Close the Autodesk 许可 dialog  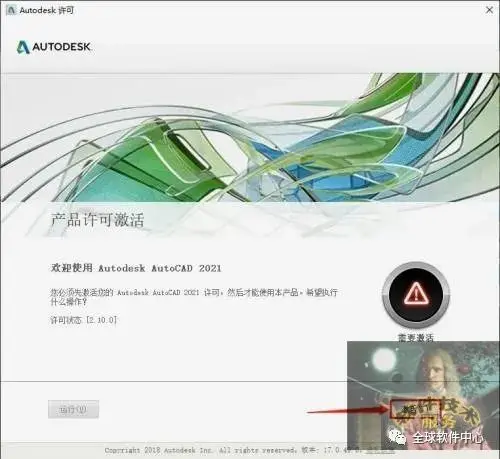click(x=489, y=10)
